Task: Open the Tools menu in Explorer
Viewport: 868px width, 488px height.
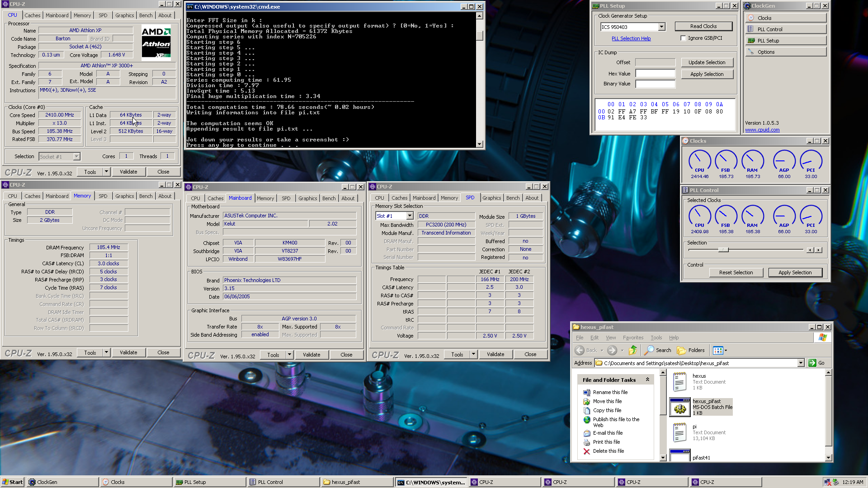Action: coord(656,338)
